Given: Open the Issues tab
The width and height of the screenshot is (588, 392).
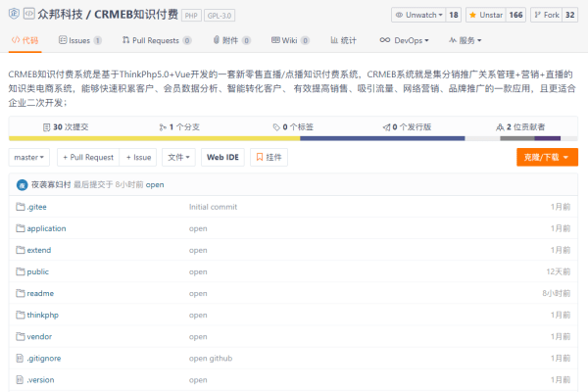Looking at the screenshot, I should click(80, 40).
